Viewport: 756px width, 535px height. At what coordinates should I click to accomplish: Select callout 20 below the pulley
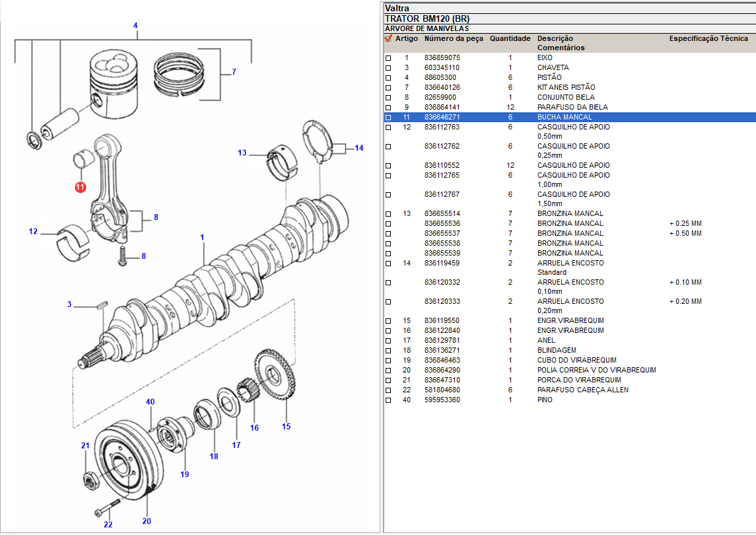point(147,520)
